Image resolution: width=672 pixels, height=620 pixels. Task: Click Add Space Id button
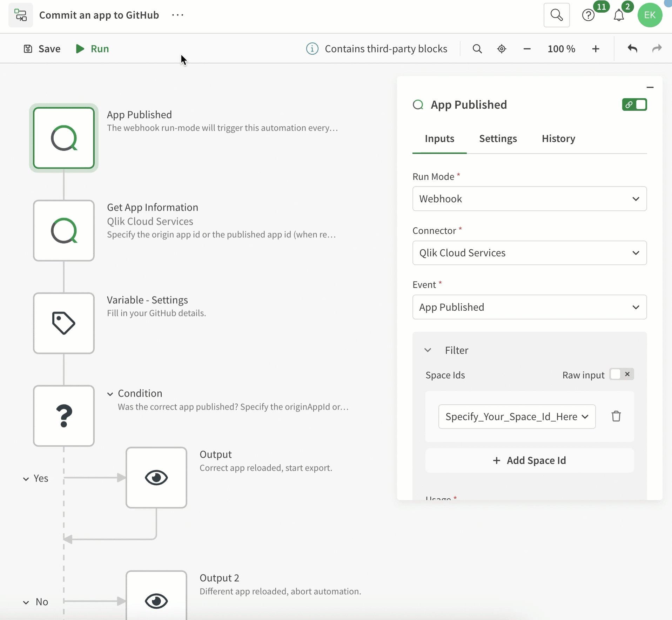coord(529,460)
